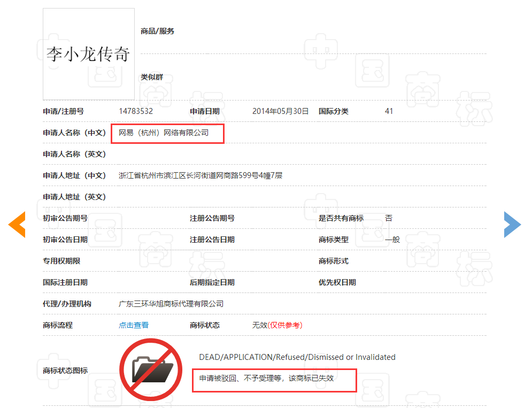Open the 点击查看 trademark process link
The height and width of the screenshot is (408, 532).
[134, 325]
